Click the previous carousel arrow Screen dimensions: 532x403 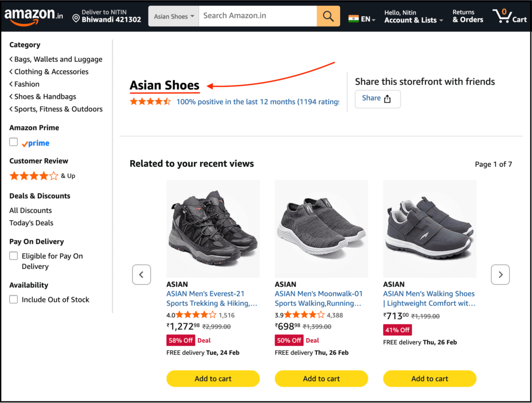click(141, 275)
